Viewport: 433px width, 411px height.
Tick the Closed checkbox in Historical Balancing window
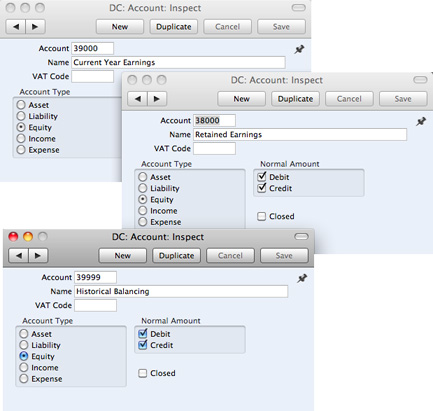coord(142,373)
